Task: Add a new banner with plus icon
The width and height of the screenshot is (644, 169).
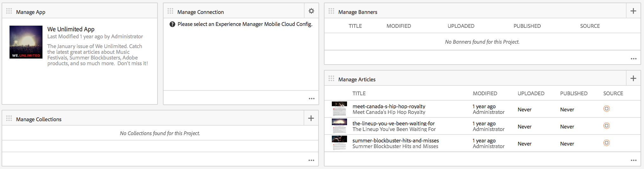Action: tap(633, 11)
